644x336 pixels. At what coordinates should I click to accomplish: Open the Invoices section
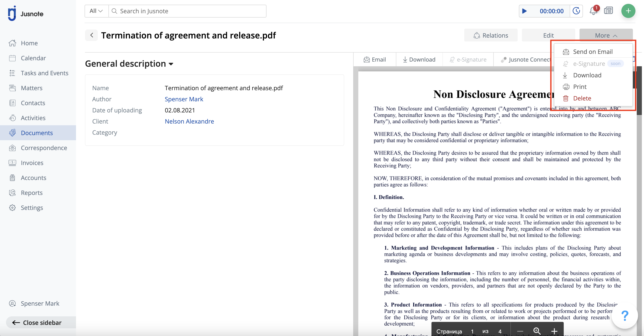click(32, 163)
